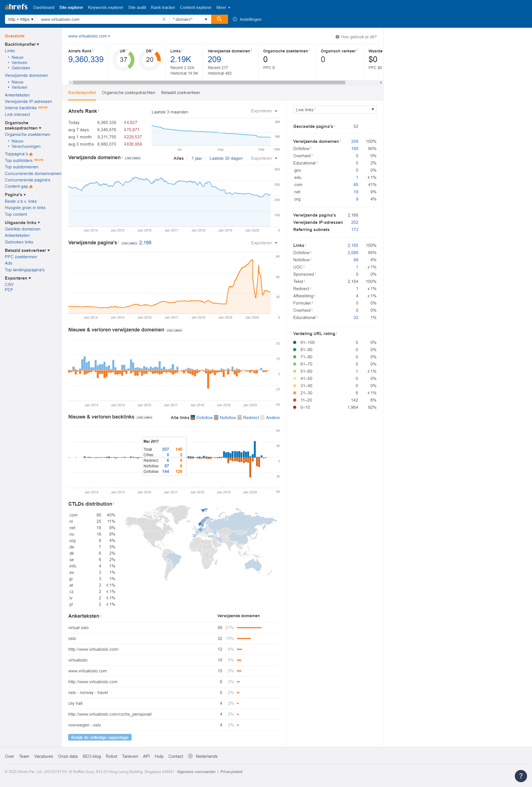Collapse the Uitgaande links sidebar section
This screenshot has width=532, height=787.
22,222
